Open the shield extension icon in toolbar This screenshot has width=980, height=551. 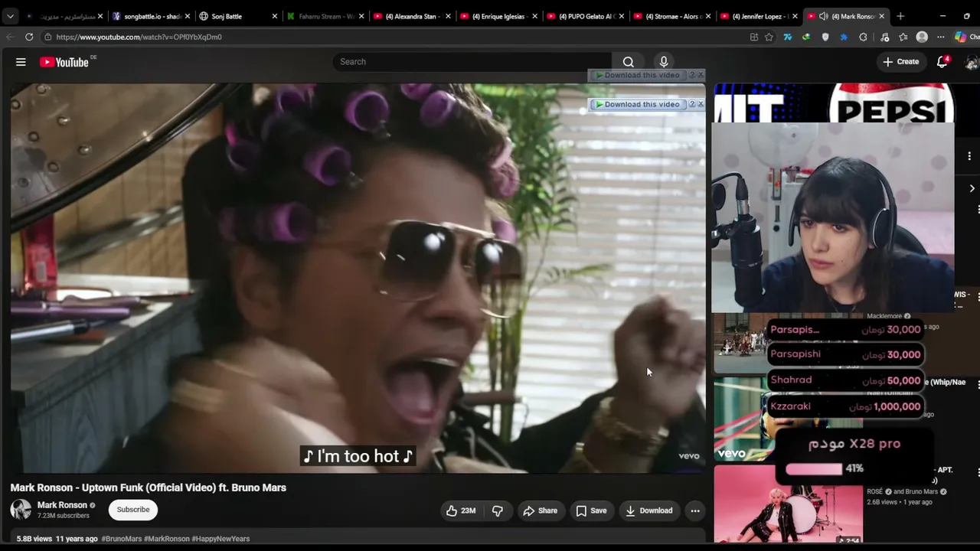tap(825, 37)
